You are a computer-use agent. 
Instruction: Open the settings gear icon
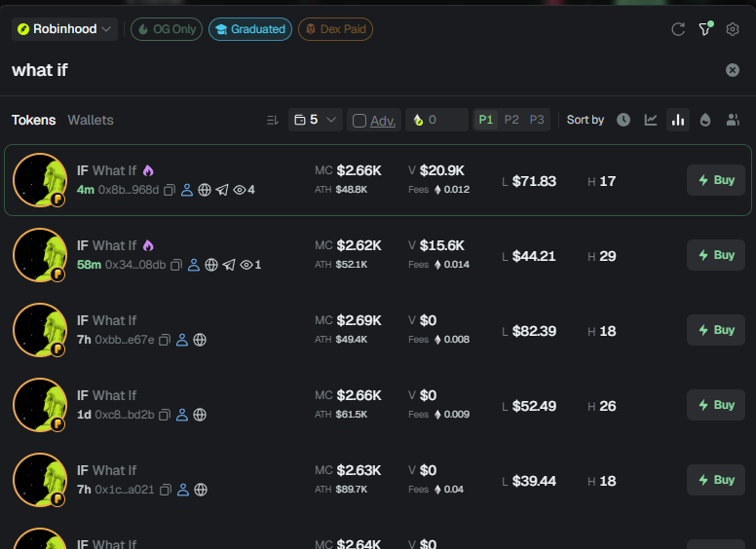733,29
